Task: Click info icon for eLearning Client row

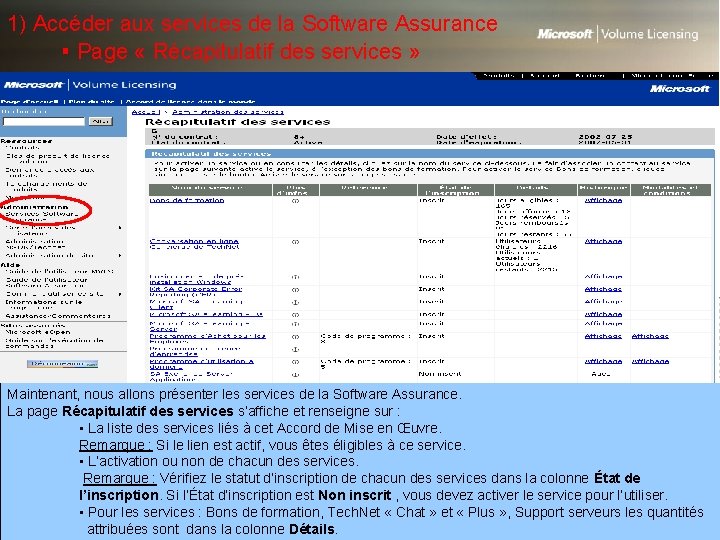Action: click(x=295, y=302)
